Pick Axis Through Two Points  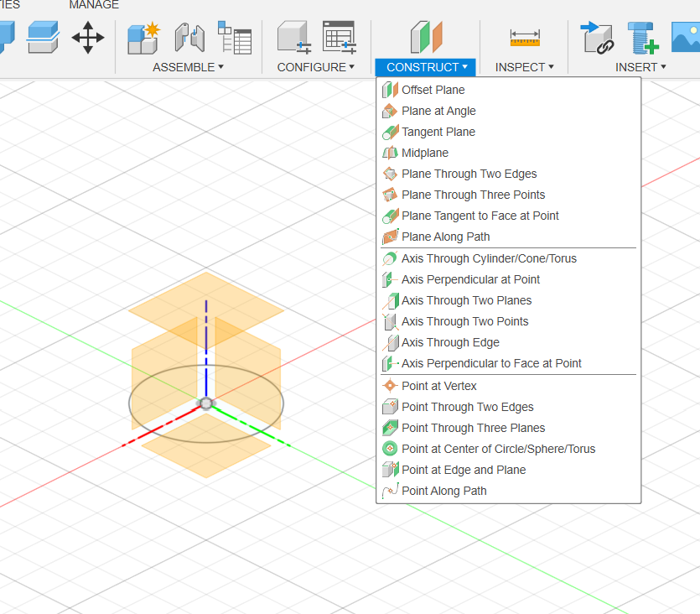[x=509, y=321]
